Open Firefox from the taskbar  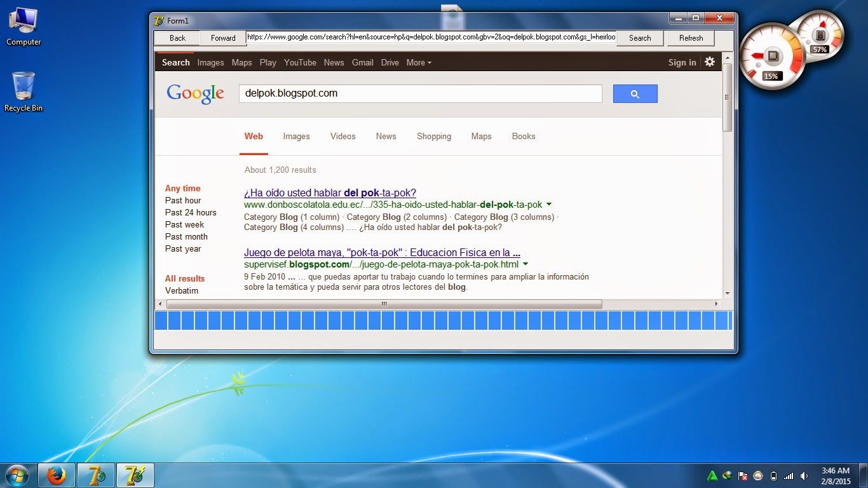[x=57, y=475]
